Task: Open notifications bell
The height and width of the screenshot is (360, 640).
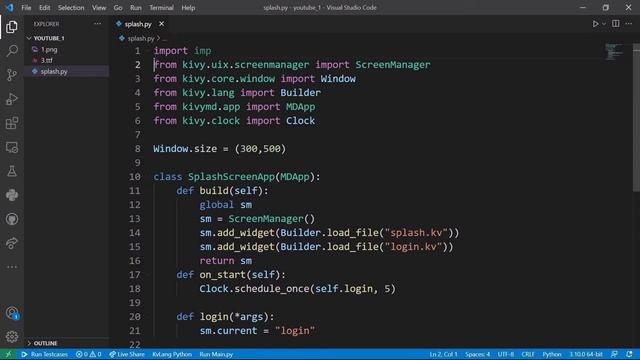Action: tap(629, 354)
